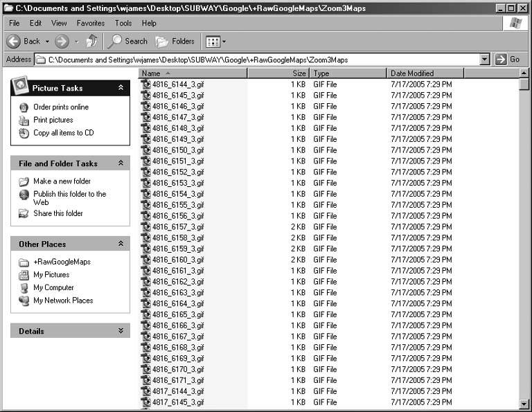Open the Views layout button
The height and width of the screenshot is (412, 532).
pos(215,42)
